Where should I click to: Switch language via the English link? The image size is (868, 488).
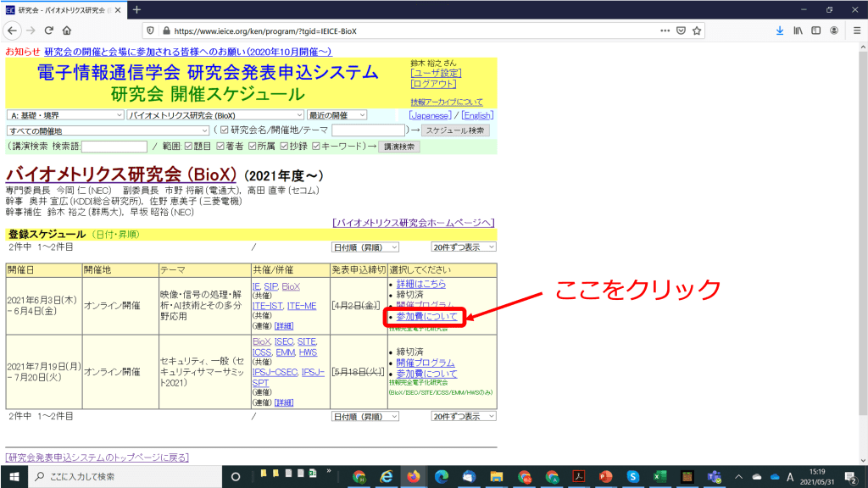[x=476, y=115]
